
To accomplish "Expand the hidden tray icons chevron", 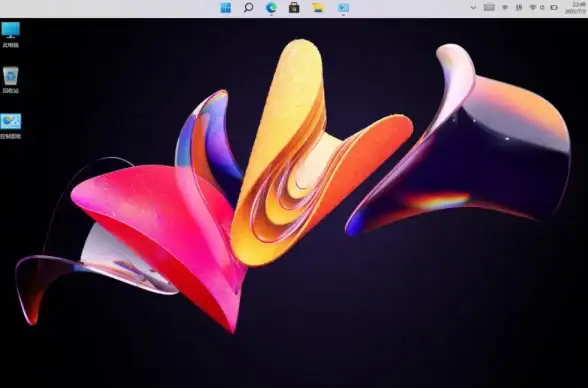I will pyautogui.click(x=473, y=7).
